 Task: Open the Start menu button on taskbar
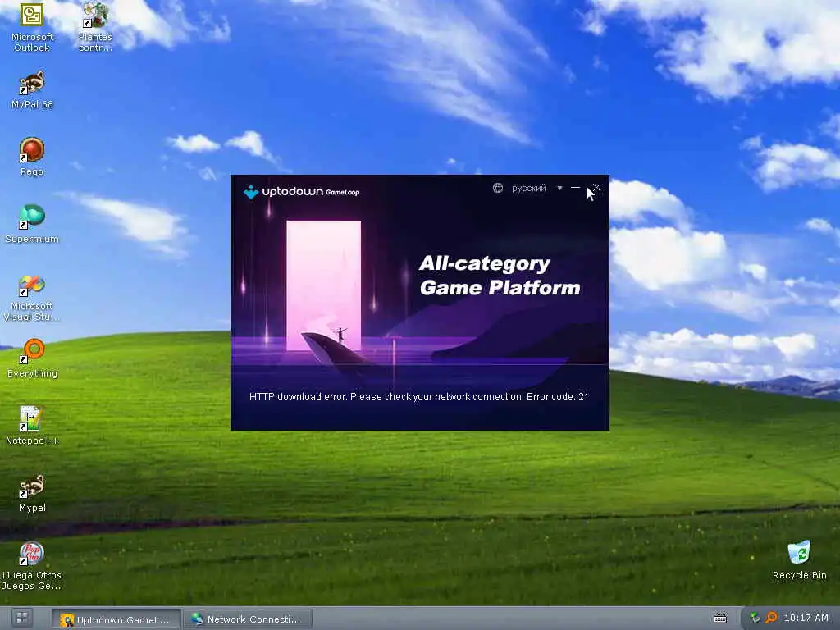tap(22, 619)
